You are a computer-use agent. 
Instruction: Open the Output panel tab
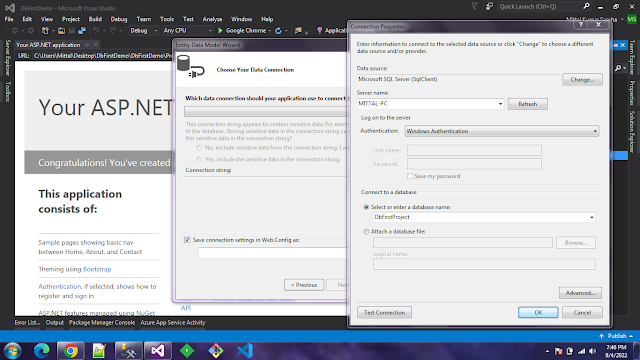(x=55, y=322)
